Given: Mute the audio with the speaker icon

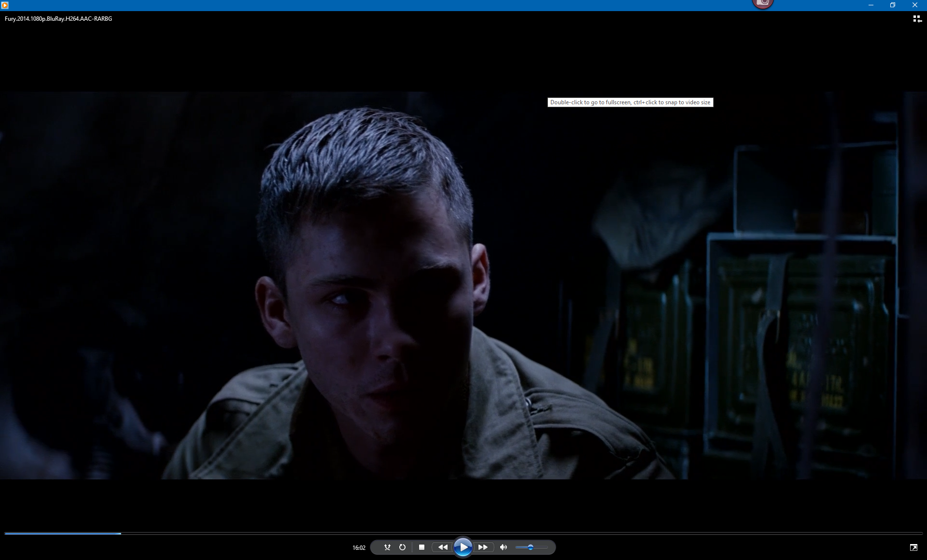Looking at the screenshot, I should (504, 547).
